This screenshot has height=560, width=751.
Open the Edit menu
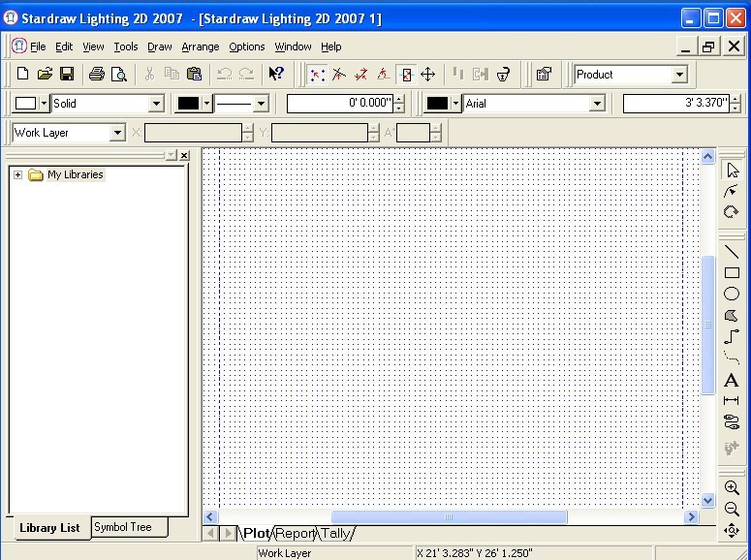pyautogui.click(x=64, y=47)
